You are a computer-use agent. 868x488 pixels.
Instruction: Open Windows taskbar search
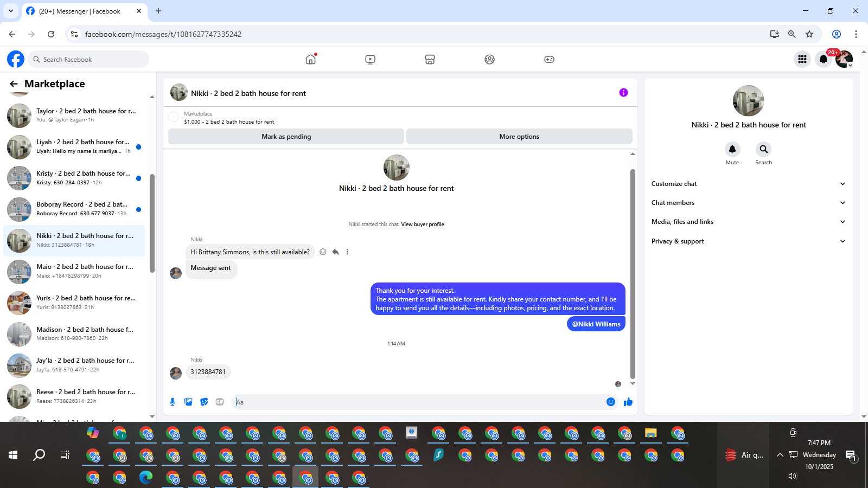(39, 455)
